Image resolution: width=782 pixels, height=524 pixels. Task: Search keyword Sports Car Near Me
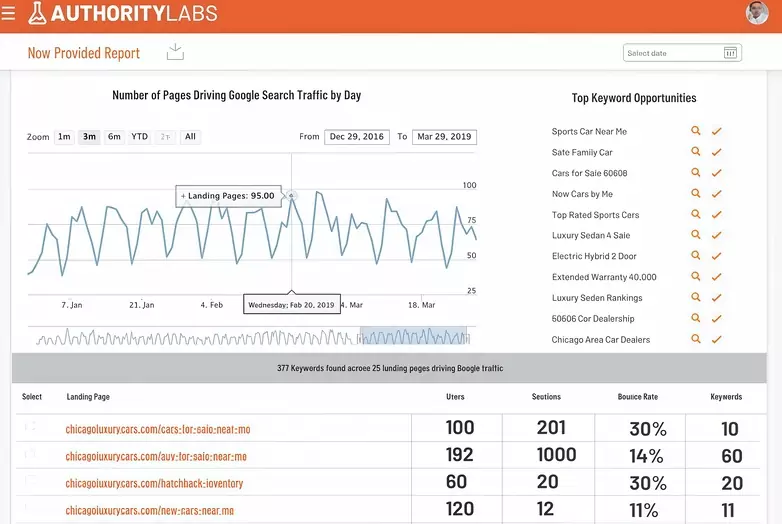tap(696, 131)
